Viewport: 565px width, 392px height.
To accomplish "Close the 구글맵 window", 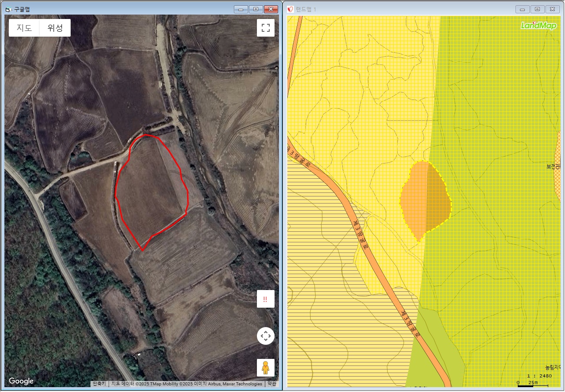I will (271, 9).
